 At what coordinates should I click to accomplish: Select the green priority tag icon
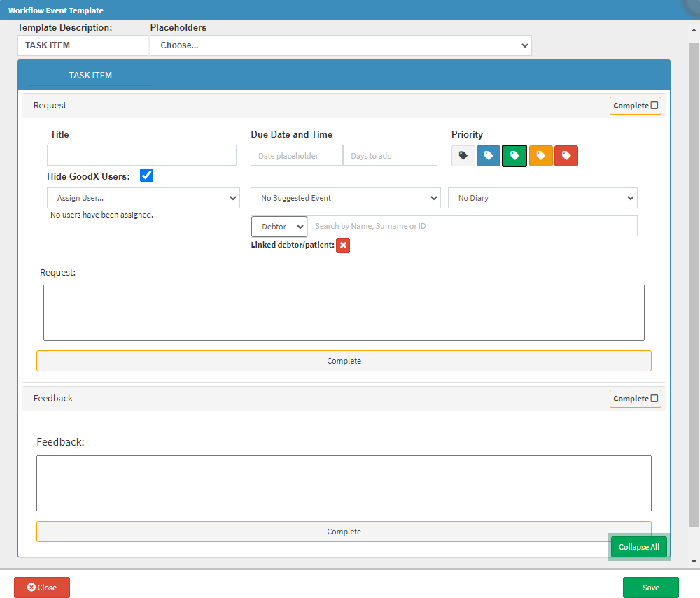coord(514,156)
